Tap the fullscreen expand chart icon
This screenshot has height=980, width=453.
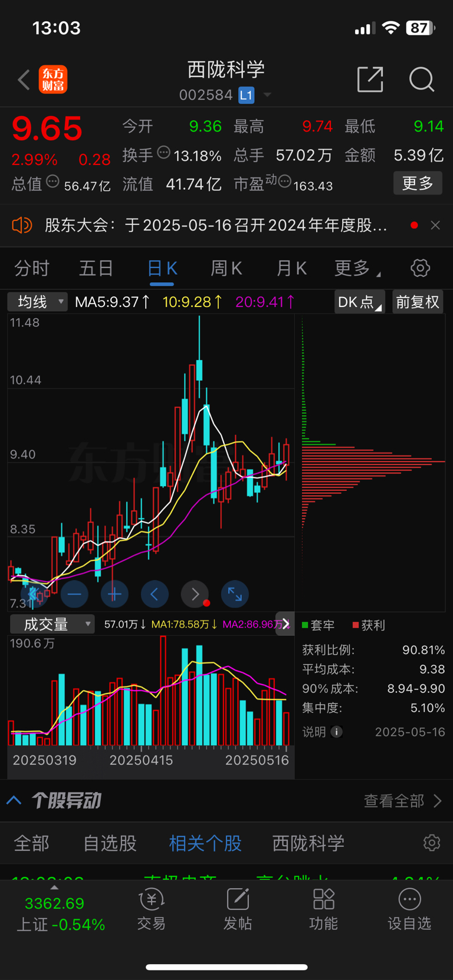coord(235,594)
